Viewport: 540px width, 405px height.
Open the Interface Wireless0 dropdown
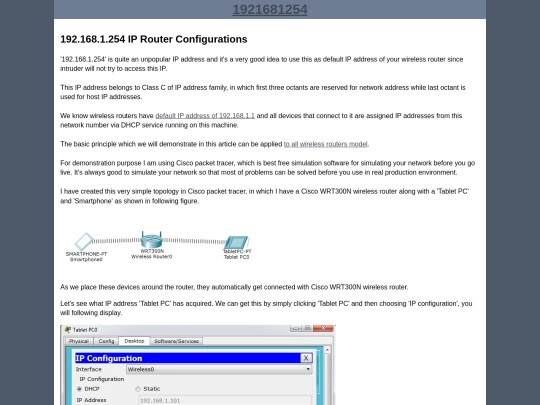pyautogui.click(x=219, y=369)
